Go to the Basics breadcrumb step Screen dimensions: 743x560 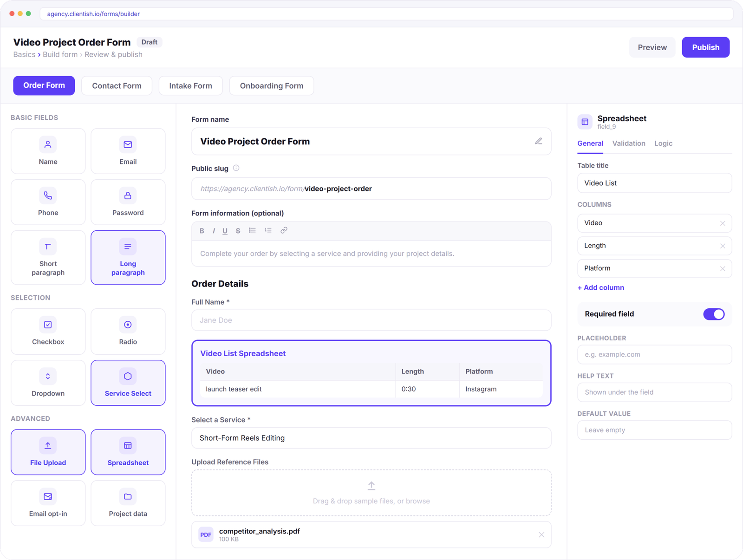point(24,55)
